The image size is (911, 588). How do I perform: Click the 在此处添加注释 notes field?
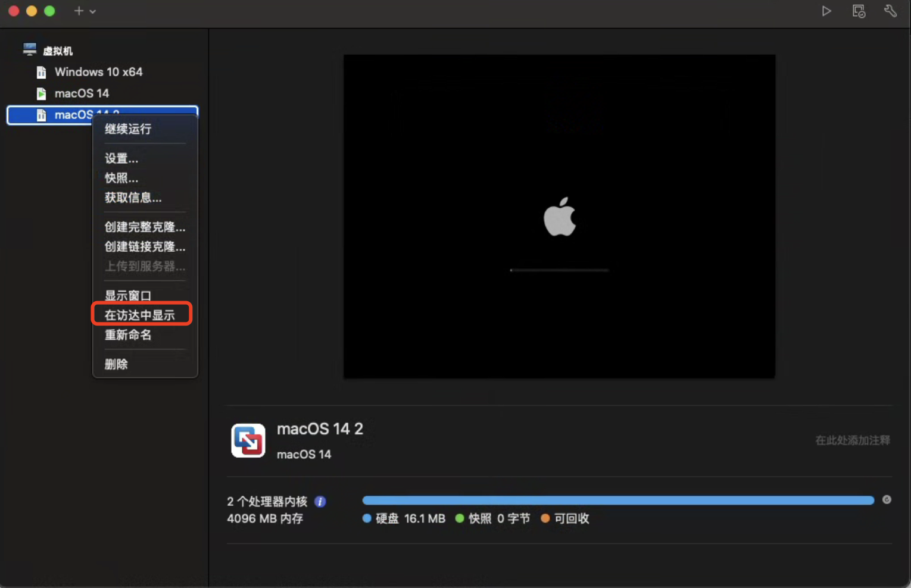click(x=853, y=440)
